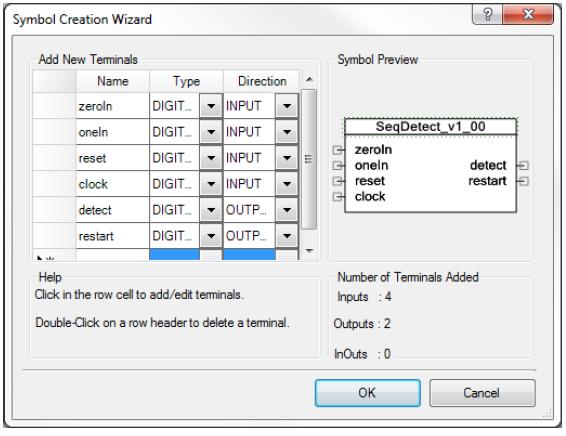Viewport: 566px width, 436px height.
Task: Click the InOuts : 0 count text
Action: coord(362,354)
